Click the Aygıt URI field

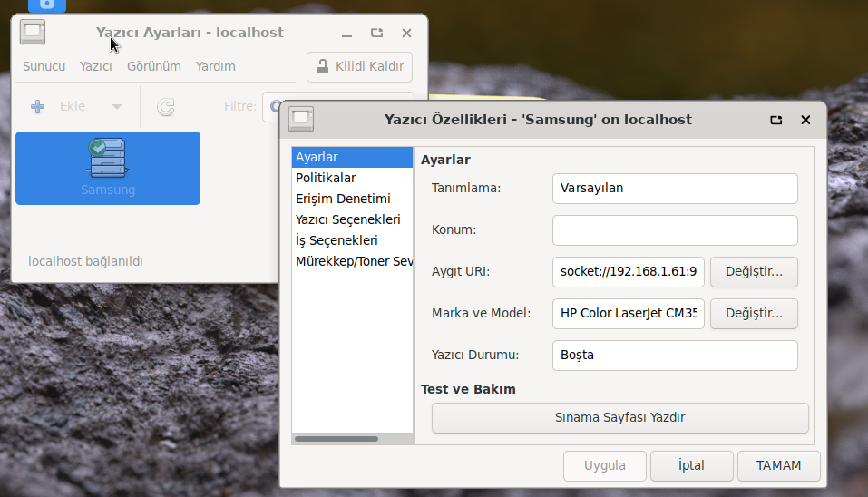[x=629, y=272]
